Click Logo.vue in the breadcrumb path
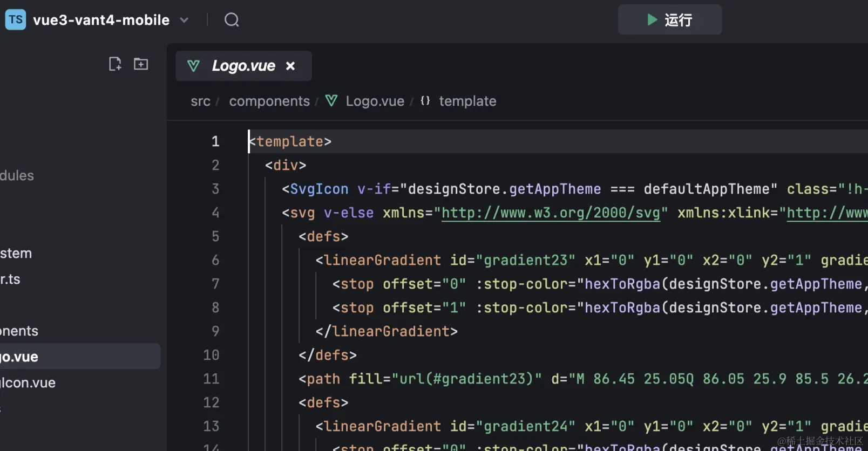 coord(375,101)
